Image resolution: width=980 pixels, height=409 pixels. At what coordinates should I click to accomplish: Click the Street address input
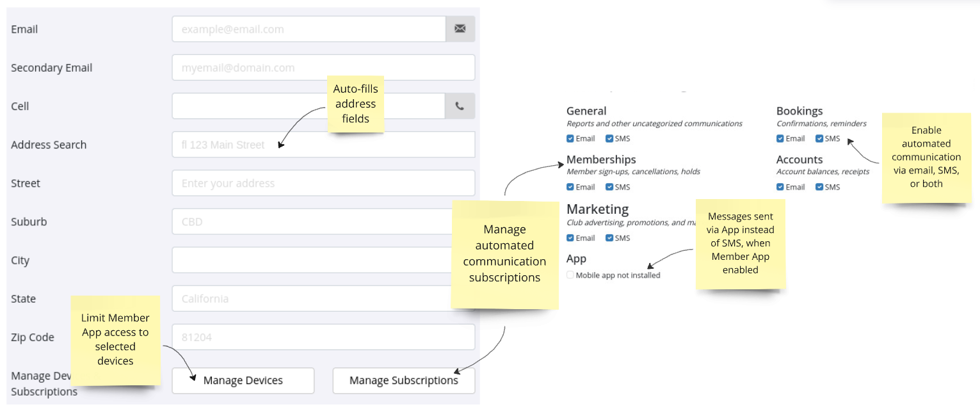pyautogui.click(x=323, y=183)
